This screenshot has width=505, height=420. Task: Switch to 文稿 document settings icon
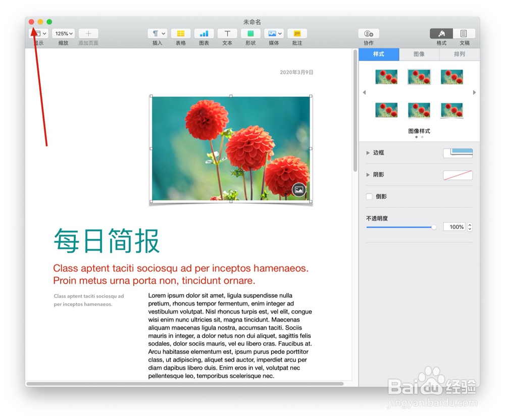pos(464,33)
